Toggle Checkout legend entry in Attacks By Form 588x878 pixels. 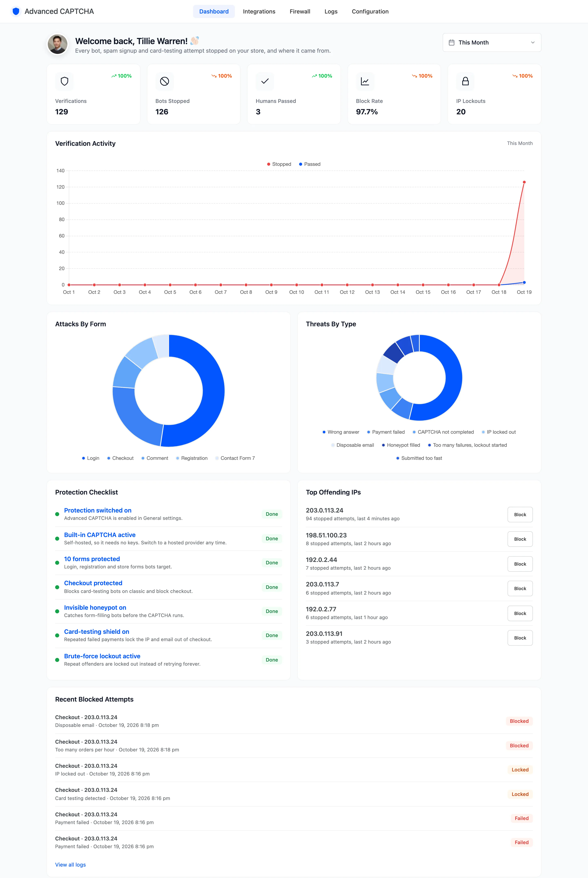(x=120, y=458)
